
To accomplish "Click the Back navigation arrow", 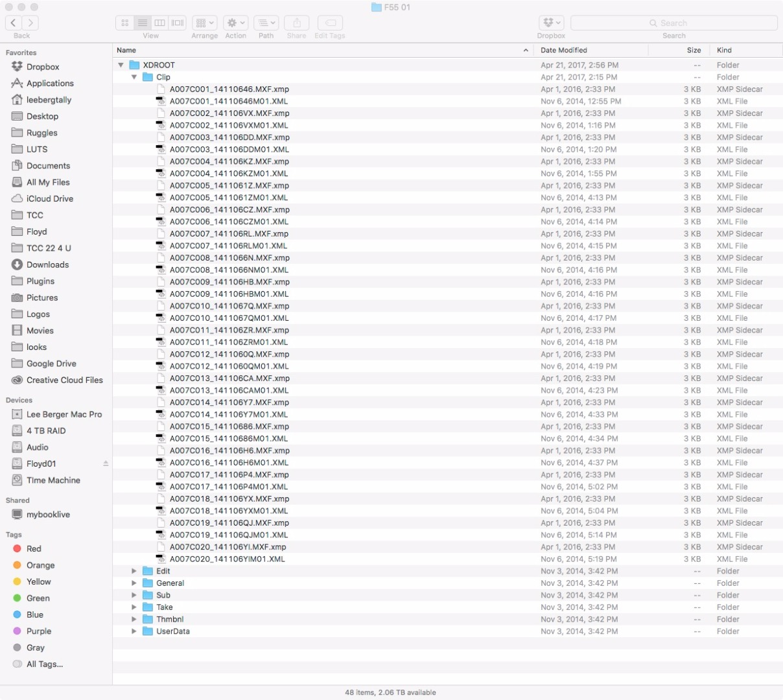I will [x=14, y=23].
